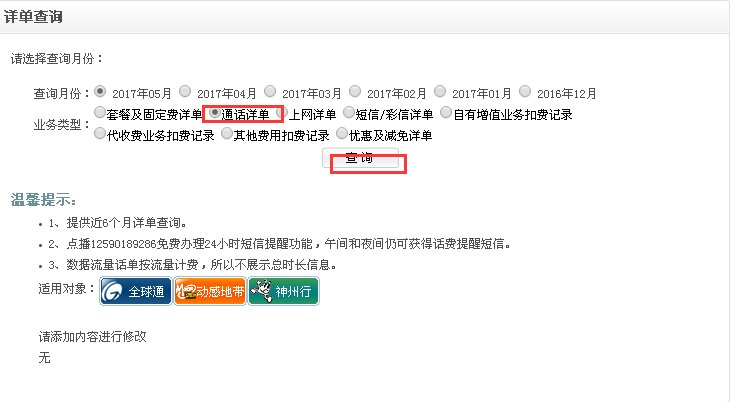Select 通话详单 business type radio

214,112
